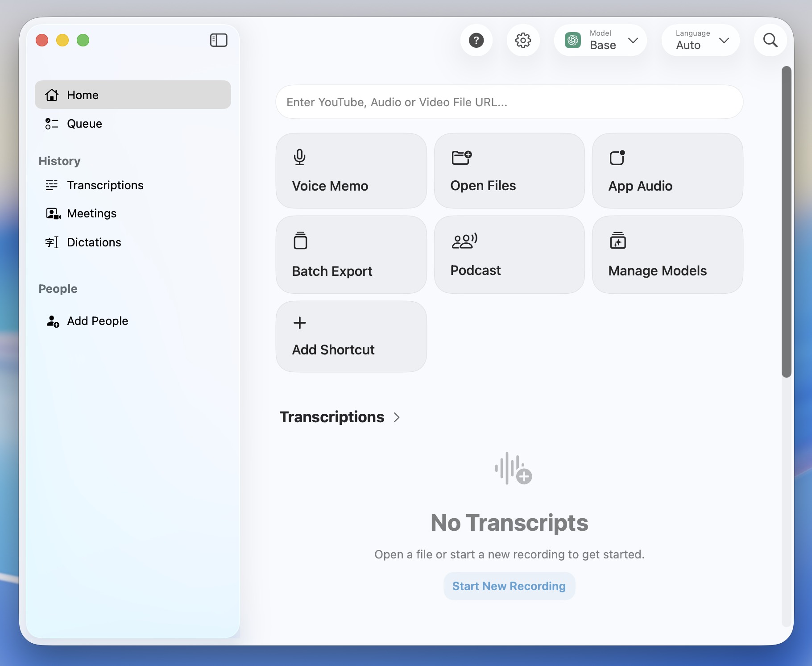The image size is (812, 666).
Task: Open Files via the folder icon
Action: 461,157
